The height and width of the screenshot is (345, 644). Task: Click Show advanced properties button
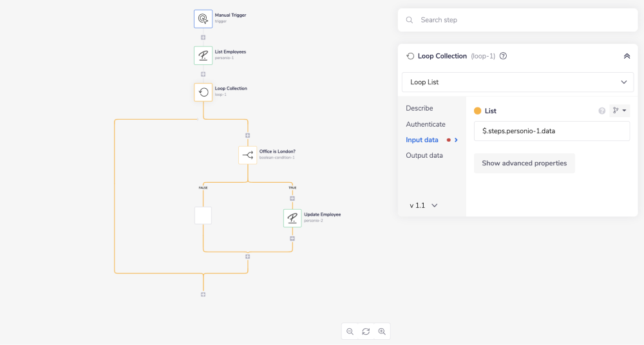tap(524, 163)
